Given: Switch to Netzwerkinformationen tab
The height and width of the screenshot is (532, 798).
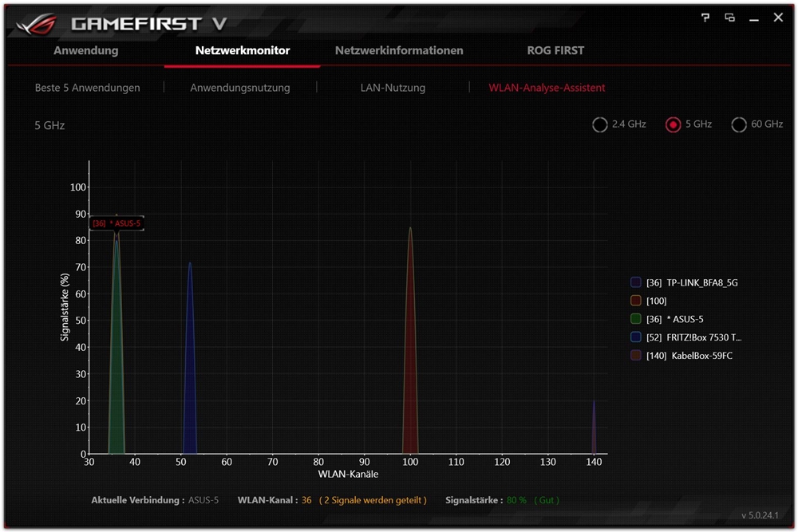Looking at the screenshot, I should (399, 50).
